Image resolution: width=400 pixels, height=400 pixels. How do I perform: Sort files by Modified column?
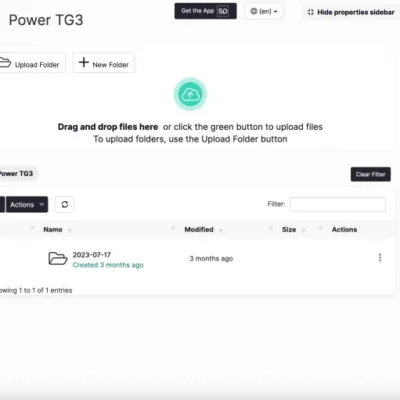pos(199,229)
